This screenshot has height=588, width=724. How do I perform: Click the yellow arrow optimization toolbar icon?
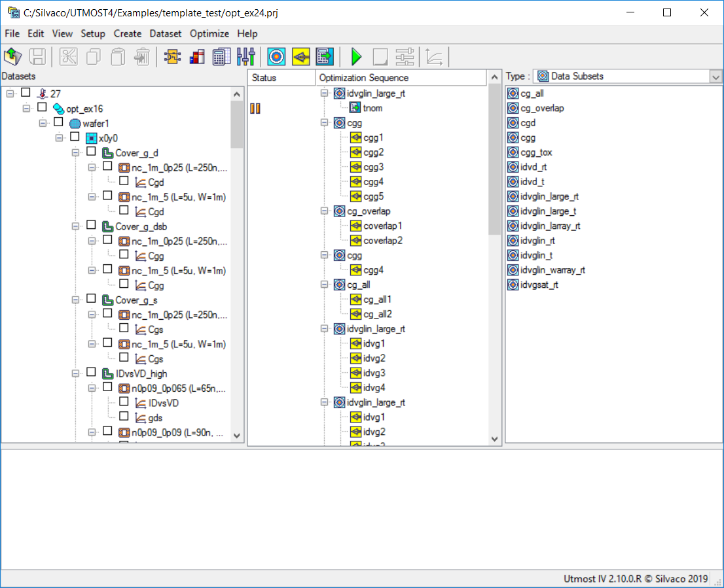[x=301, y=57]
